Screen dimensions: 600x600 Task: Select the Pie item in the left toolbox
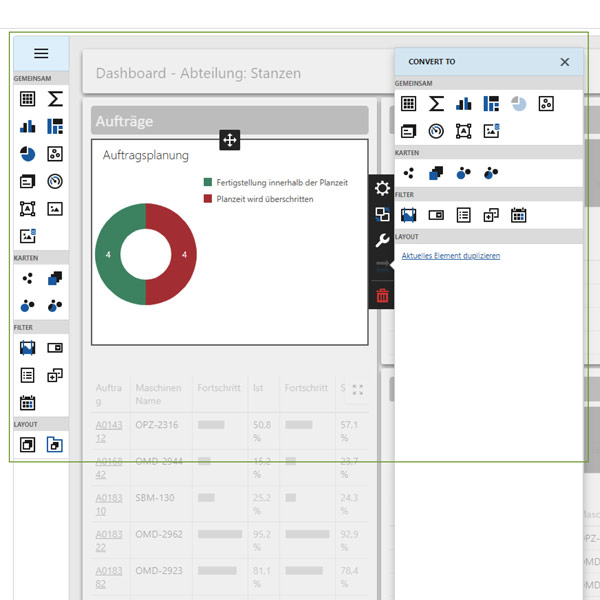click(28, 154)
